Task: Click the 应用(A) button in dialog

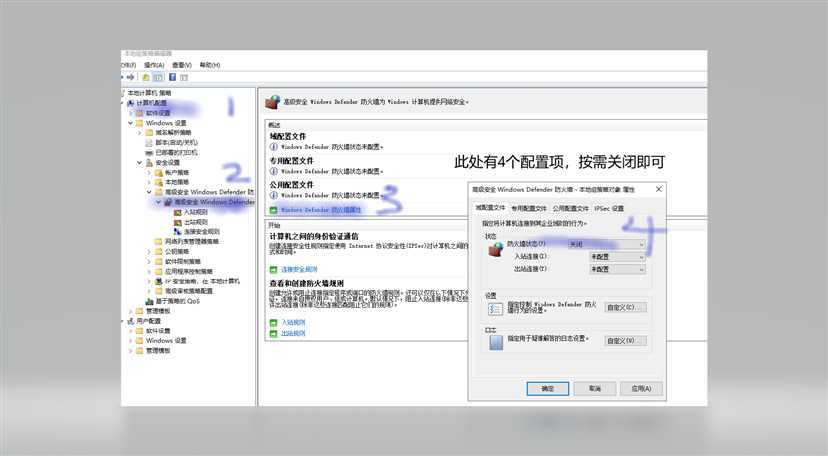Action: (x=641, y=388)
